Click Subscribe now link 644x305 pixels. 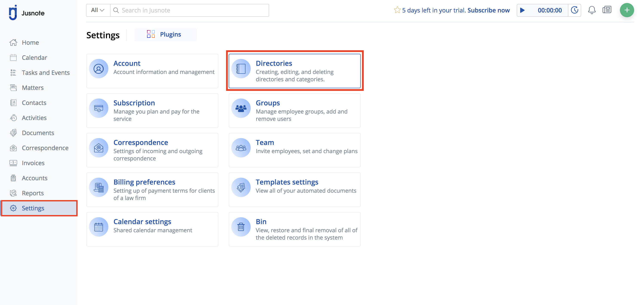(x=488, y=10)
